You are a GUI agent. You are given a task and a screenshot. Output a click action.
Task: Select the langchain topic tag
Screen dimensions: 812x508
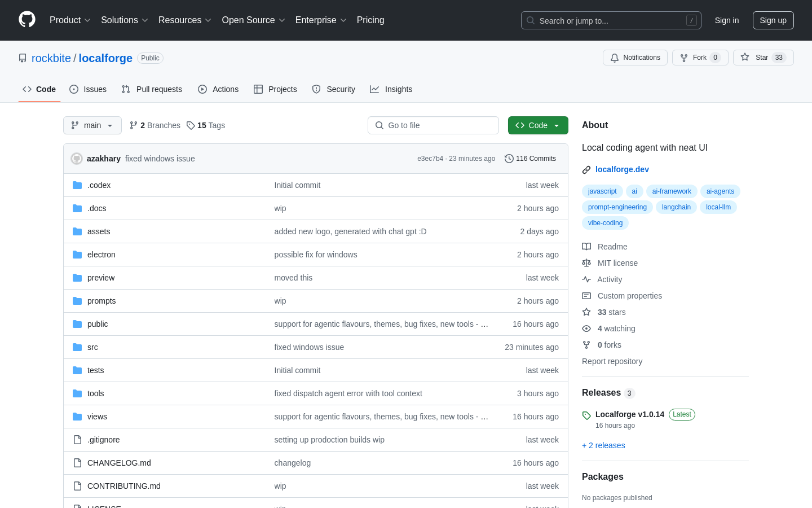[x=676, y=207]
